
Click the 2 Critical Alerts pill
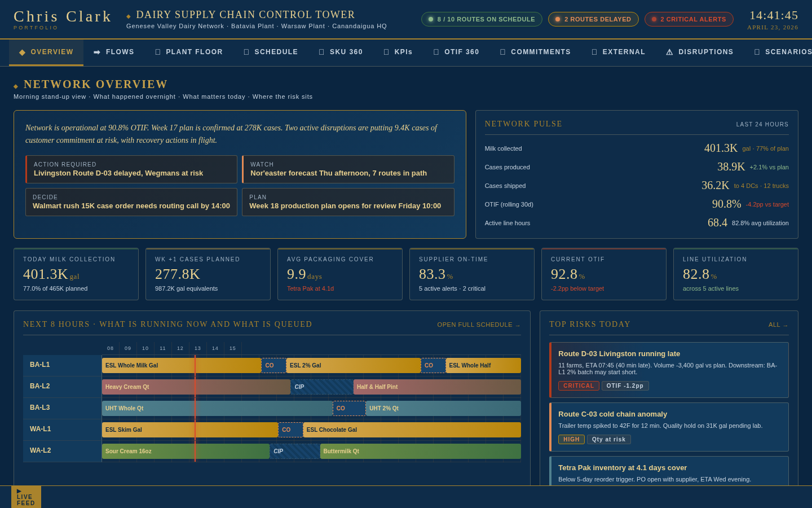[x=689, y=19]
